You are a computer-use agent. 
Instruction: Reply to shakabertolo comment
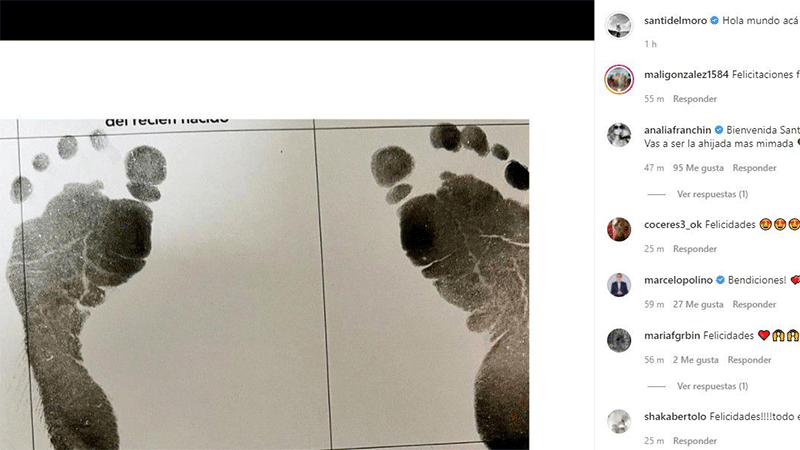694,440
